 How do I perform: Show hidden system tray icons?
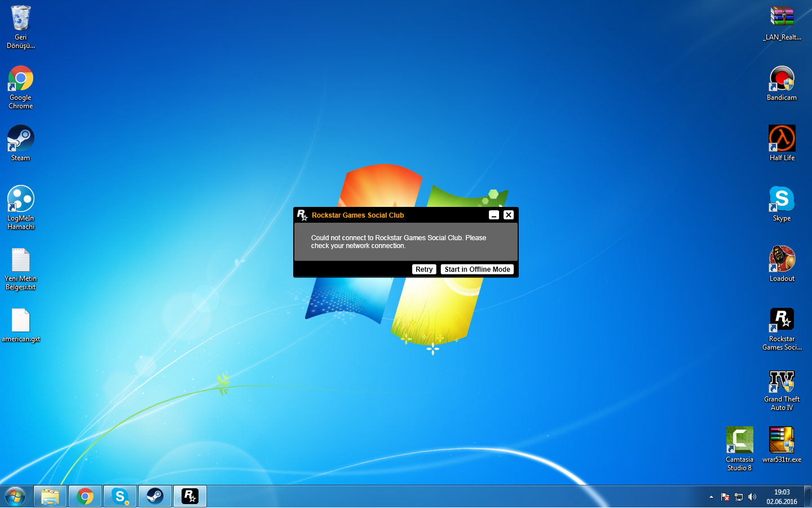(x=711, y=497)
